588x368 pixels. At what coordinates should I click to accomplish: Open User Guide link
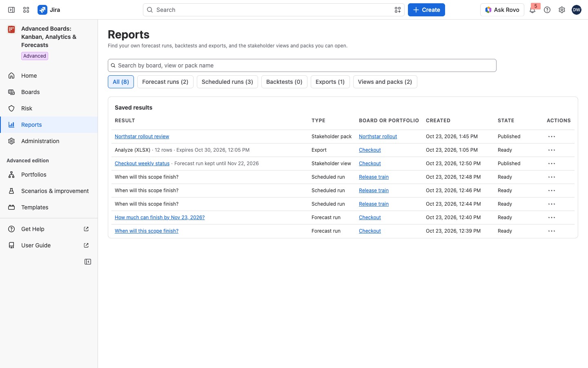49,245
